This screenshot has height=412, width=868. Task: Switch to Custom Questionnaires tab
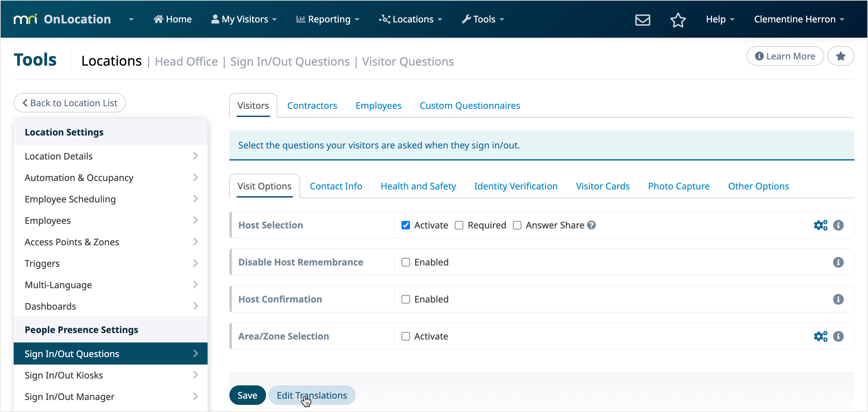(x=470, y=106)
